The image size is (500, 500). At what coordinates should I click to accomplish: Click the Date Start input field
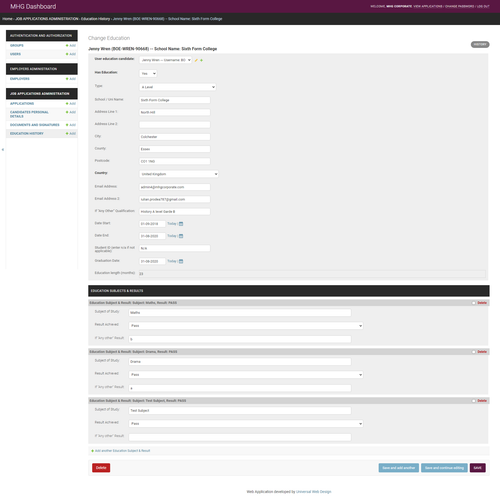click(152, 224)
